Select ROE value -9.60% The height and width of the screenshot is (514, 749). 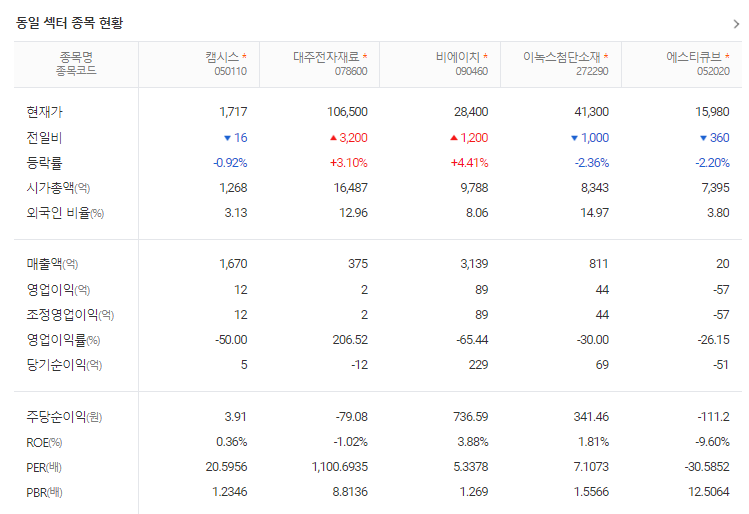click(712, 442)
